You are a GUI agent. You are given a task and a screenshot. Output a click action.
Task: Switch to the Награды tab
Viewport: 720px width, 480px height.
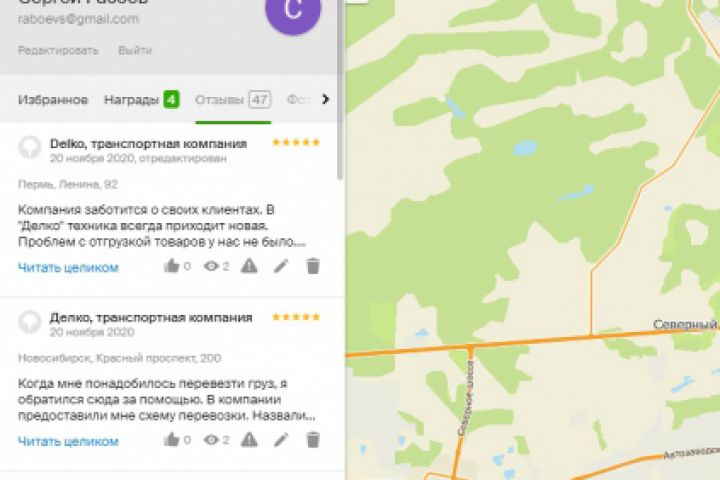141,100
